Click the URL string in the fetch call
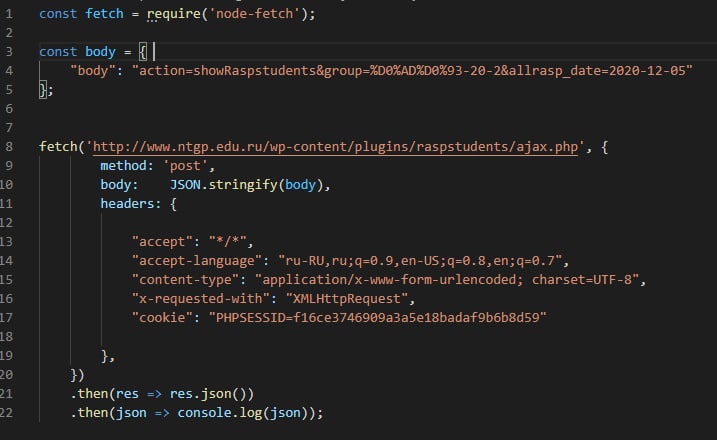The image size is (717, 440). click(x=335, y=147)
